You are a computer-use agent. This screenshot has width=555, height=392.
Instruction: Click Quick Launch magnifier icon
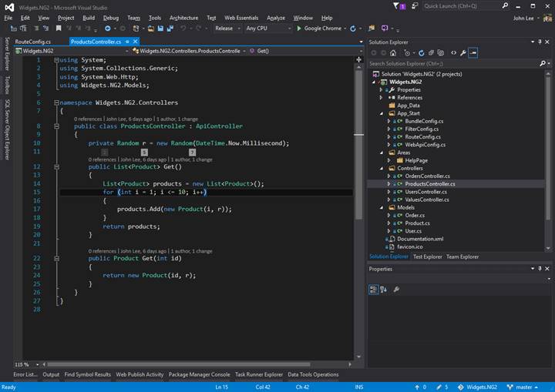(505, 5)
